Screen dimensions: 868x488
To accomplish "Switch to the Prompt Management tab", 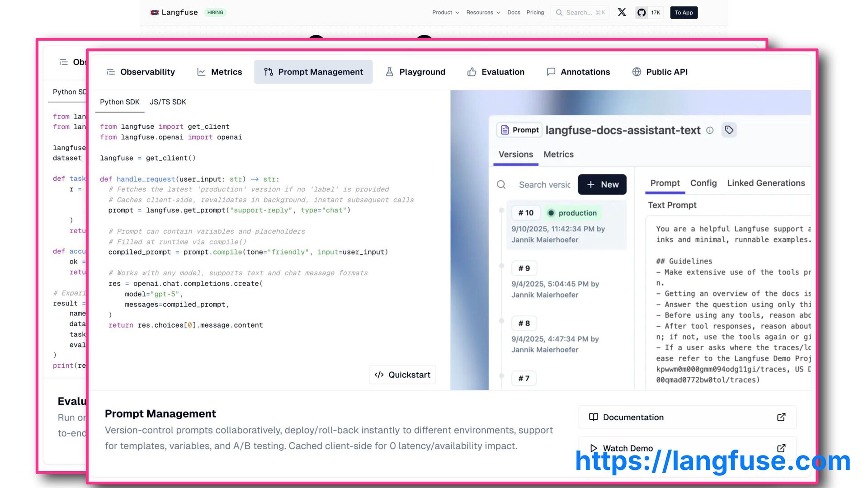I will click(x=313, y=72).
